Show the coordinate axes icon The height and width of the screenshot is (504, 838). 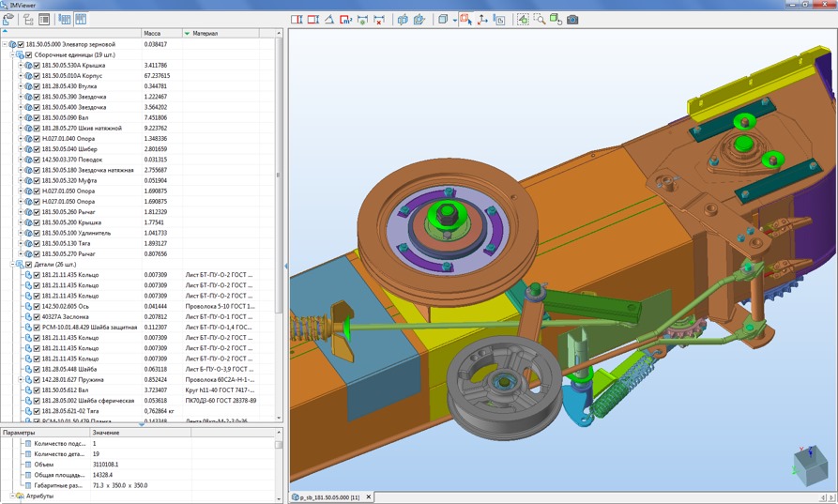click(482, 19)
